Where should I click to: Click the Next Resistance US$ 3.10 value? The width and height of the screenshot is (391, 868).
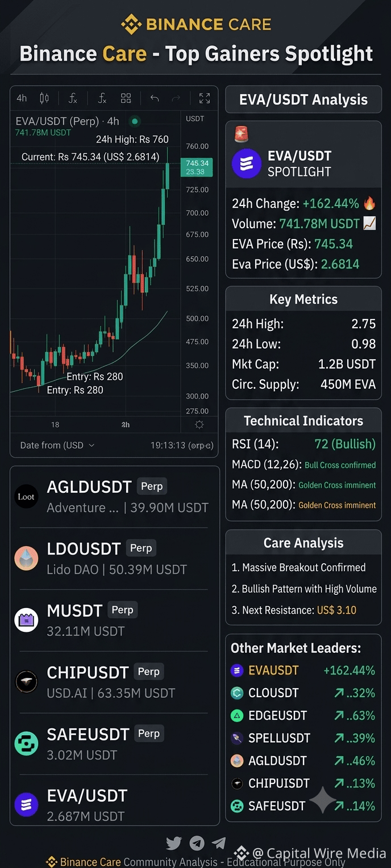[x=337, y=610]
